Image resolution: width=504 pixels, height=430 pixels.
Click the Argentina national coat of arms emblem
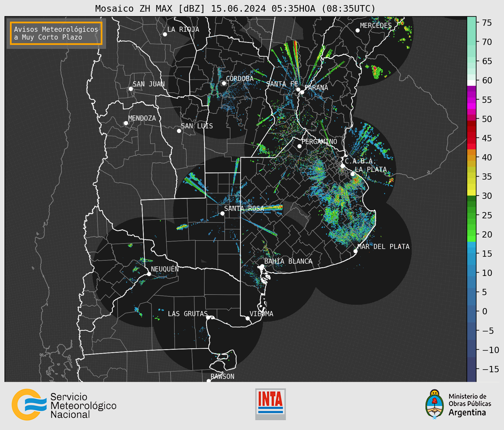435,404
